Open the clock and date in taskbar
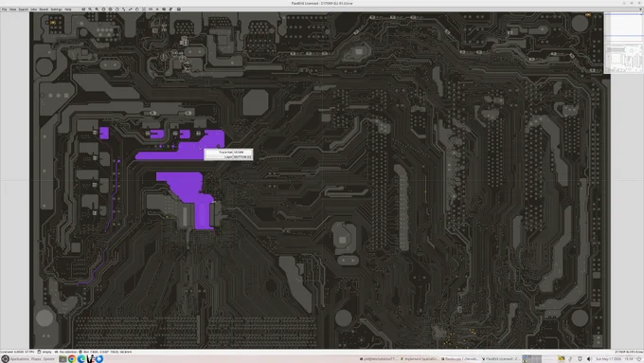The width and height of the screenshot is (644, 363). click(614, 359)
